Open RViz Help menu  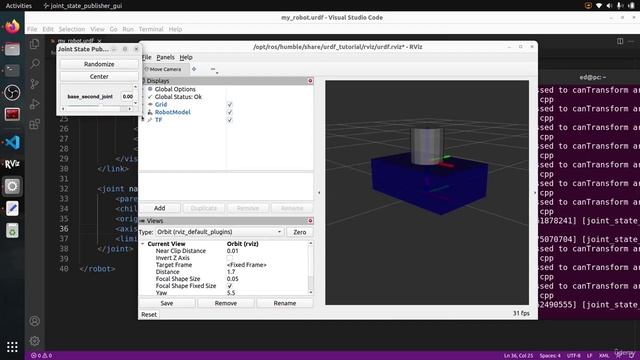coord(186,58)
